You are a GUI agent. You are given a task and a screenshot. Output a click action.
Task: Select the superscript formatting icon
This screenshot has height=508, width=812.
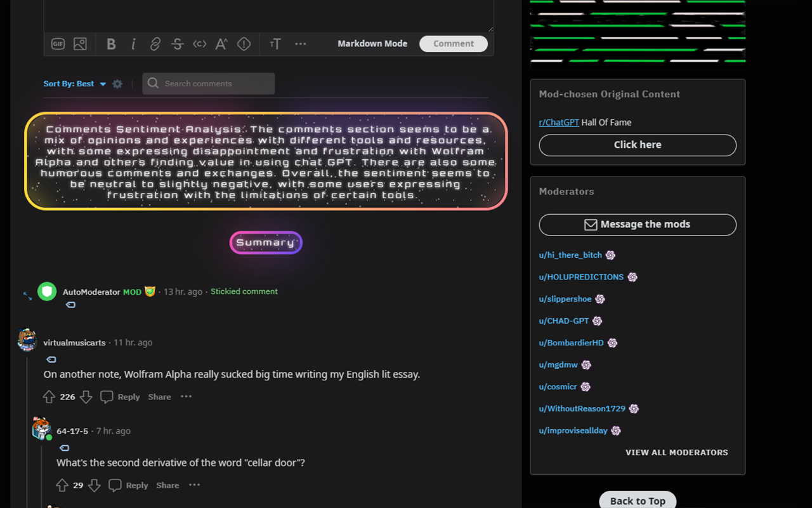pos(221,44)
